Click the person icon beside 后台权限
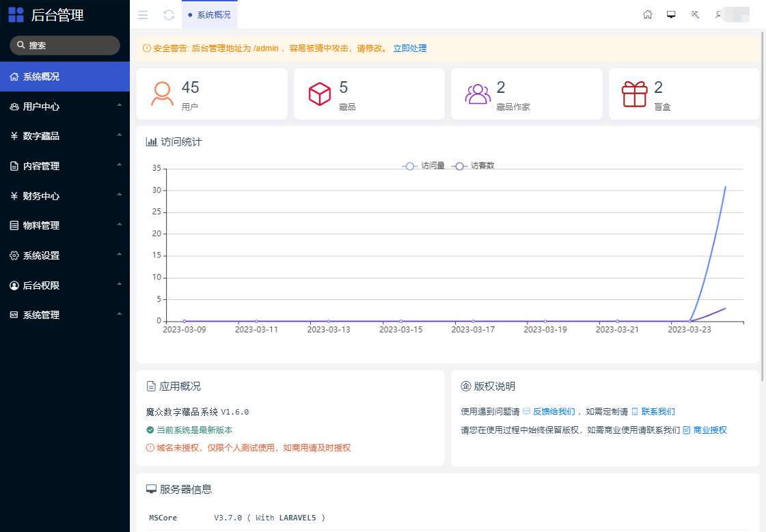This screenshot has height=532, width=766. point(14,285)
